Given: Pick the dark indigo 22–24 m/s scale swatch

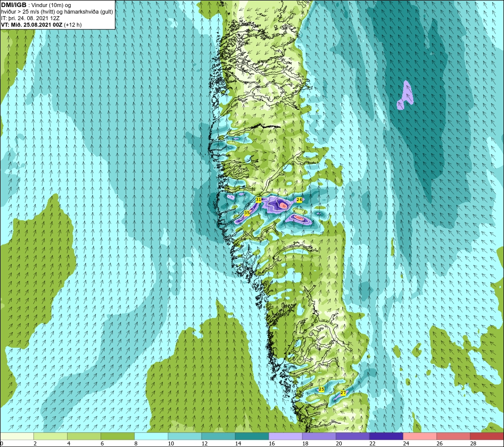Looking at the screenshot, I should [386, 436].
